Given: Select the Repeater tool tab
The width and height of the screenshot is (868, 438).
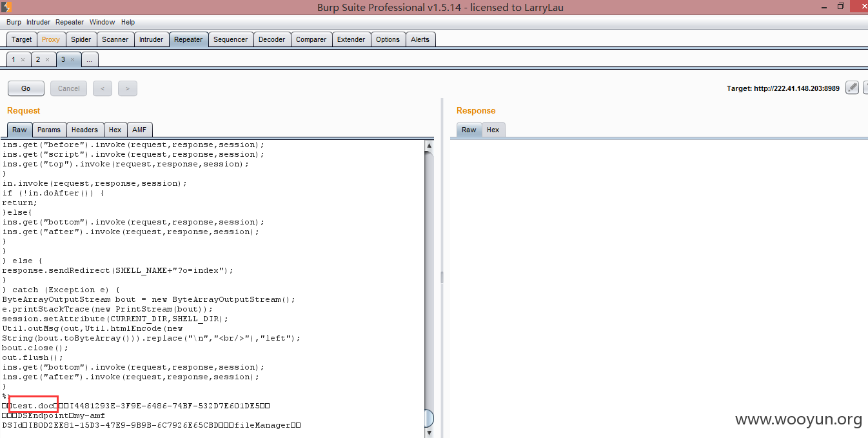Looking at the screenshot, I should pos(188,39).
